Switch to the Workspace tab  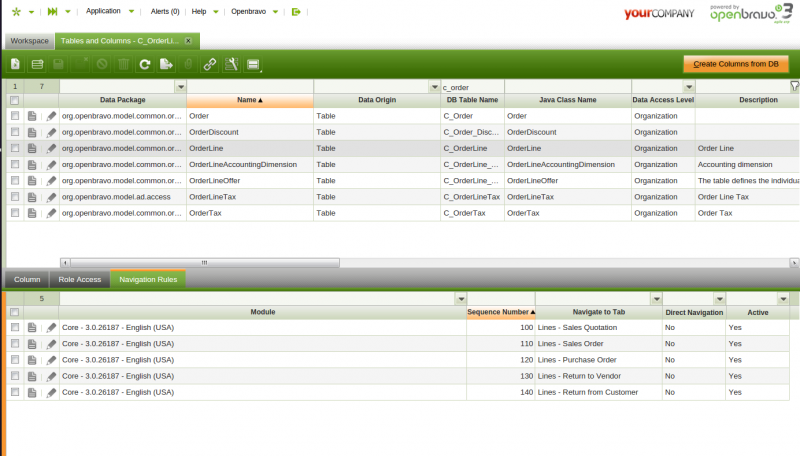(29, 41)
